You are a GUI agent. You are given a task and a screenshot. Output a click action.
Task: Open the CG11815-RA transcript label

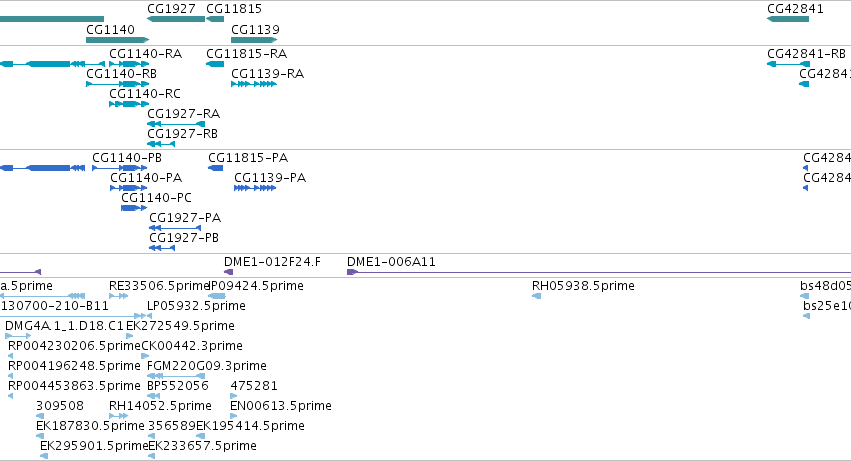(246, 53)
